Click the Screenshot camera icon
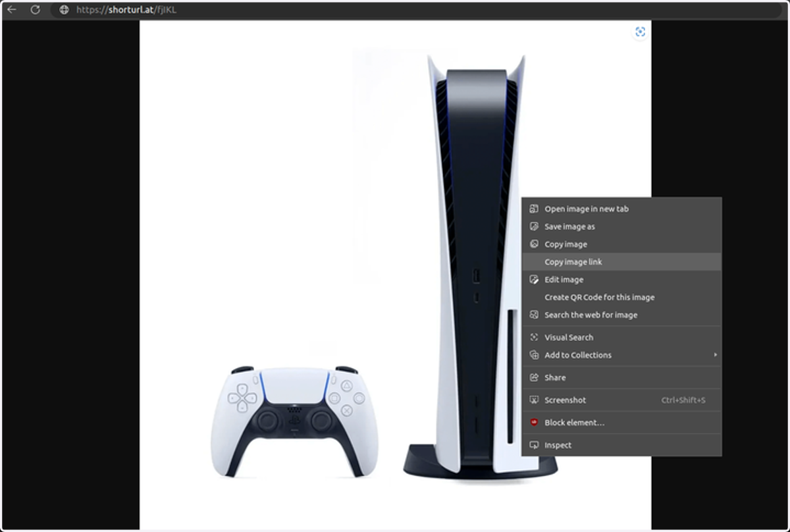This screenshot has height=532, width=790. [x=534, y=400]
